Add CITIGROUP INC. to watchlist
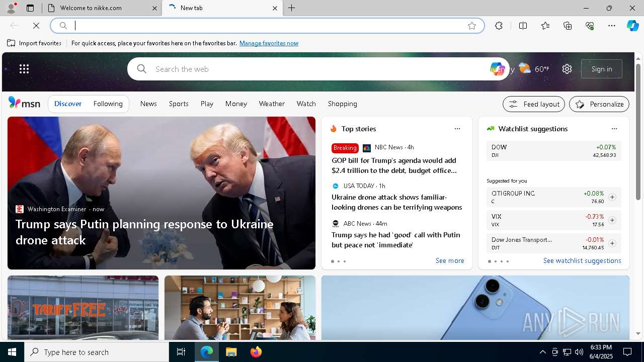Viewport: 644px width, 362px height. pos(612,197)
